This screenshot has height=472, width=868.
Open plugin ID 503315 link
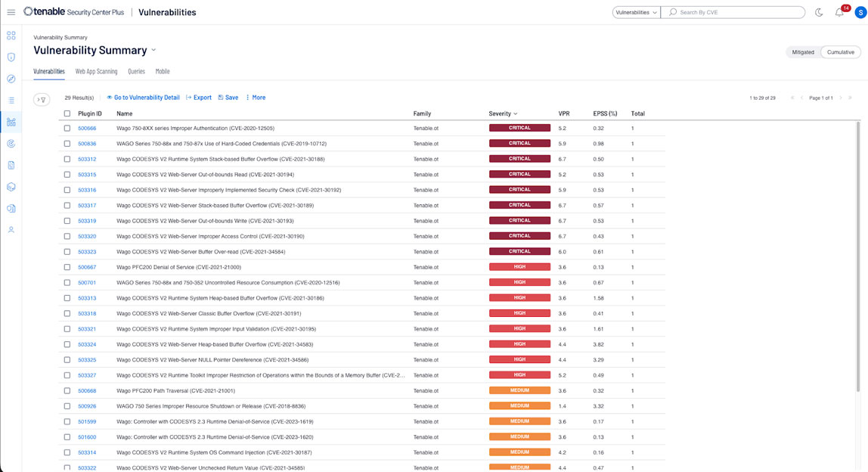[87, 175]
